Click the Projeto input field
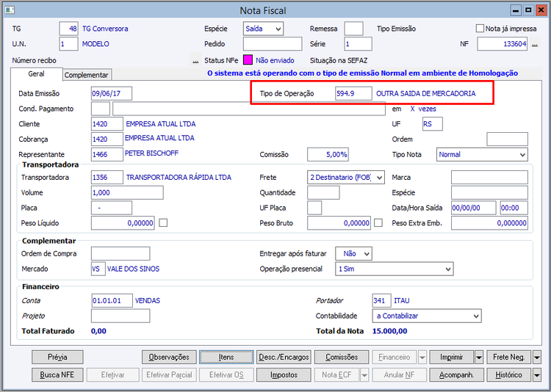Image resolution: width=551 pixels, height=392 pixels. click(120, 316)
